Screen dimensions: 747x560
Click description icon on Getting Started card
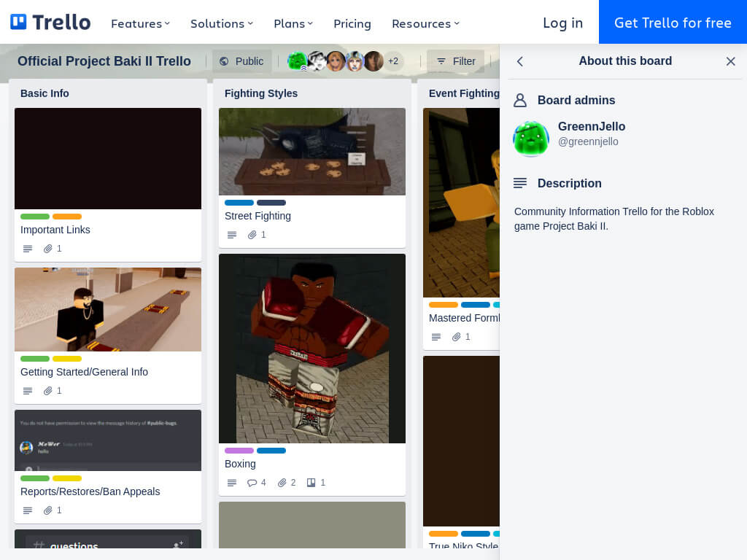click(28, 391)
